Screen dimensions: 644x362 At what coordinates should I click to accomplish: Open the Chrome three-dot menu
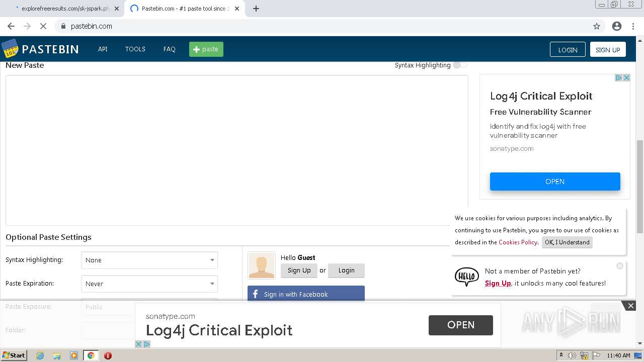coord(633,26)
